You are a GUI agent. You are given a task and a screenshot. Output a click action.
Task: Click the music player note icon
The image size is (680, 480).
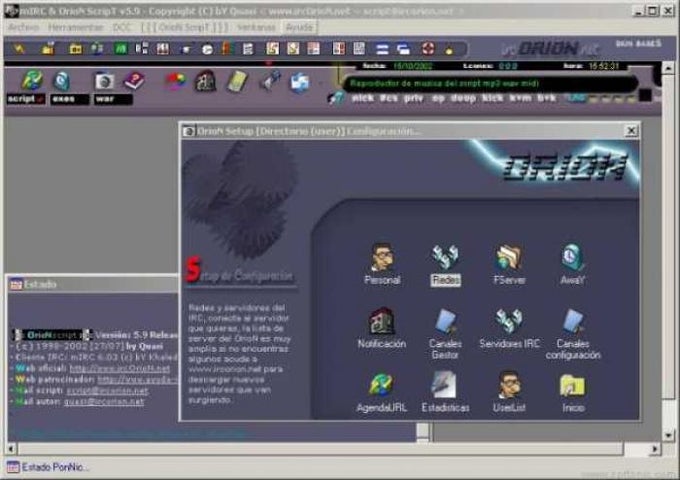click(337, 98)
